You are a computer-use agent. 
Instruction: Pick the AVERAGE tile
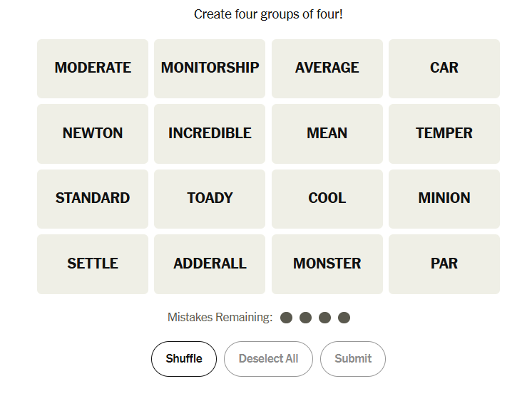click(327, 68)
